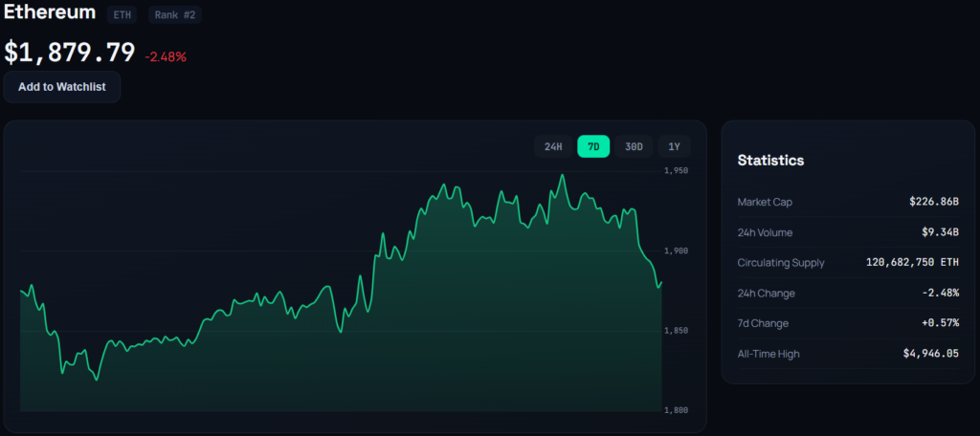Click the $1,879.79 price value
The height and width of the screenshot is (436, 980).
pos(69,53)
